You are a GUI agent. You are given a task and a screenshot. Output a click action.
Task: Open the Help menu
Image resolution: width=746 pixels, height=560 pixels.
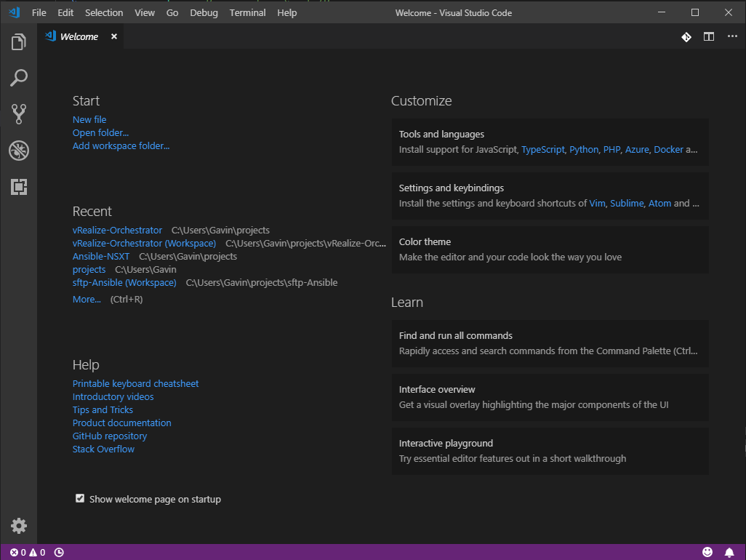[x=287, y=13]
